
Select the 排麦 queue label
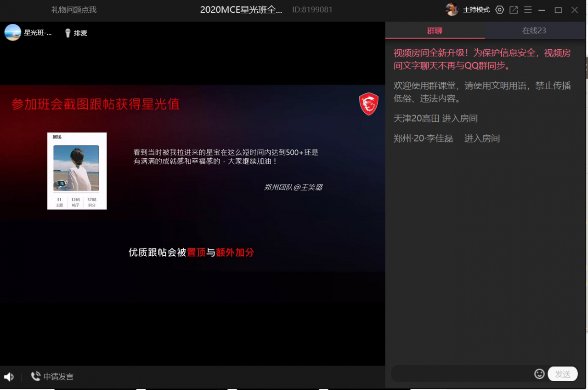[x=80, y=33]
